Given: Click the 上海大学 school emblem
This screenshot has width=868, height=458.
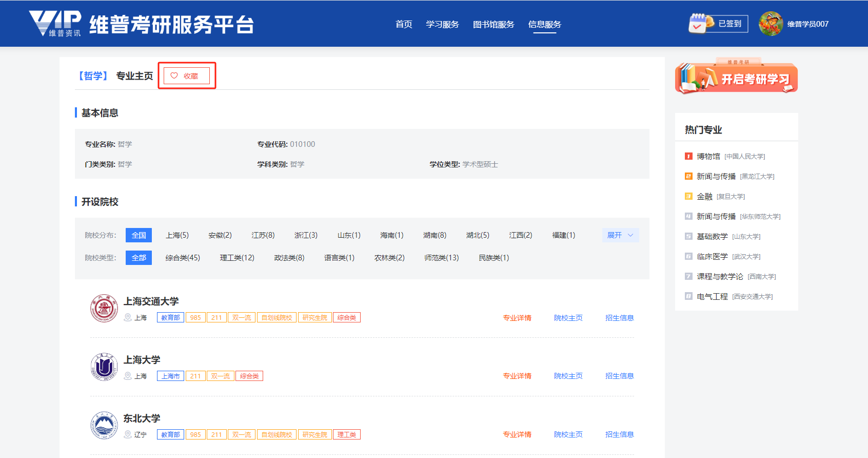Looking at the screenshot, I should (104, 367).
